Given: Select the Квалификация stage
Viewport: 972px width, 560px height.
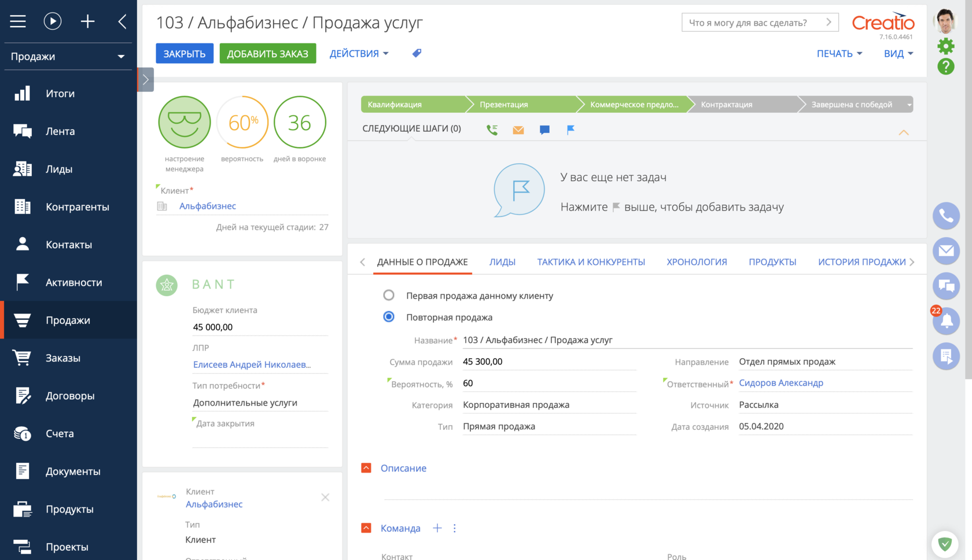Looking at the screenshot, I should pyautogui.click(x=414, y=104).
